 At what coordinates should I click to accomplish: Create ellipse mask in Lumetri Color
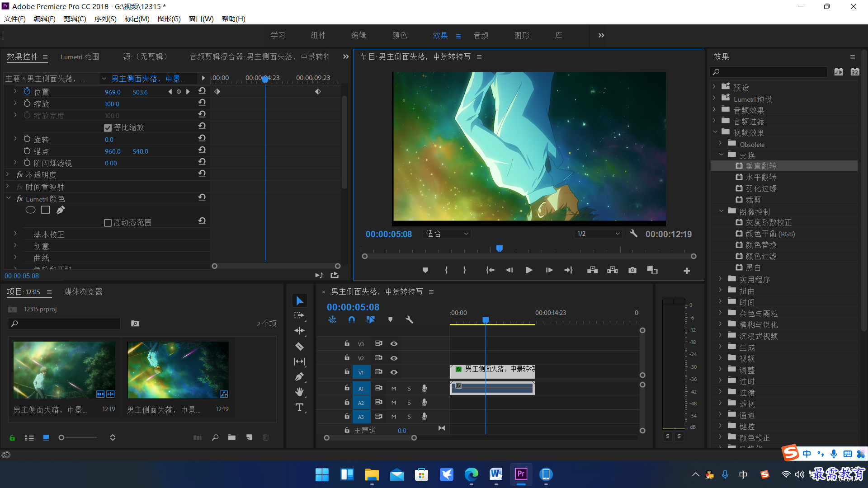point(30,210)
